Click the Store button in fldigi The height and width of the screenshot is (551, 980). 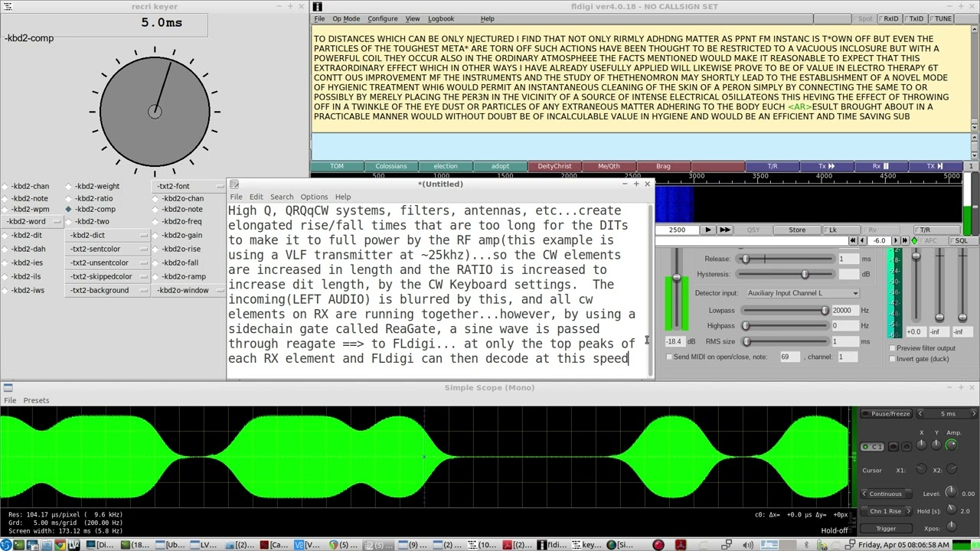[797, 230]
